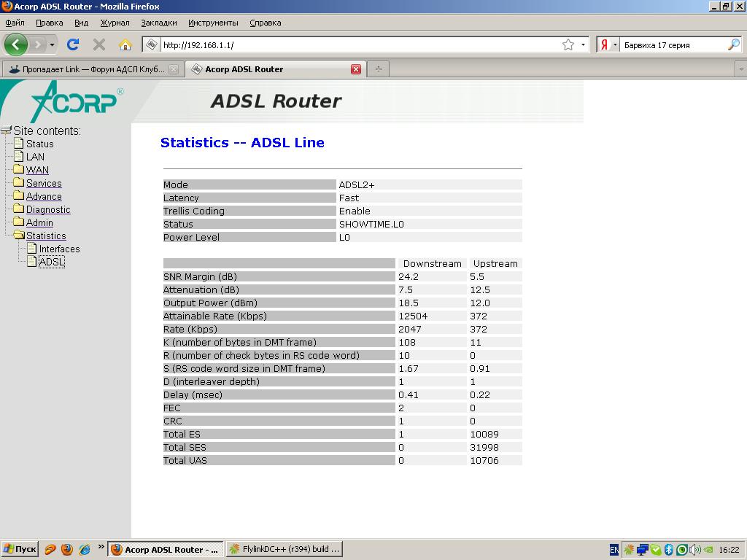The image size is (747, 560).
Task: Collapse the Statistics folder link
Action: point(46,236)
